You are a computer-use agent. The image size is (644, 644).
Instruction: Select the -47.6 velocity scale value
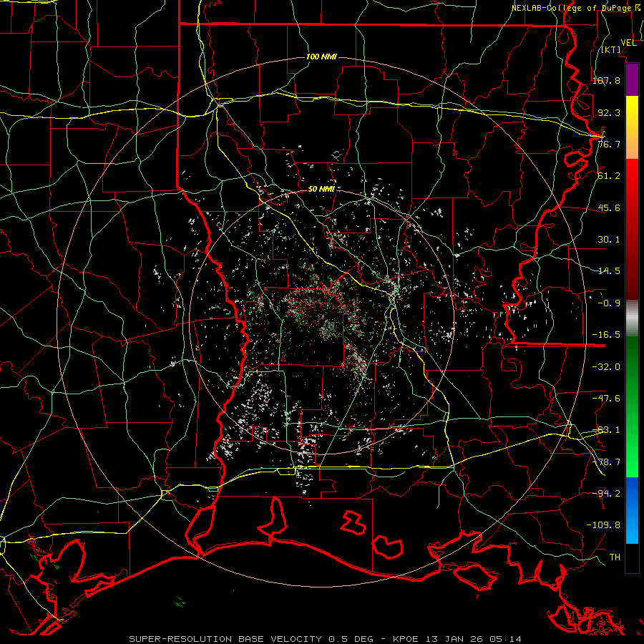606,399
